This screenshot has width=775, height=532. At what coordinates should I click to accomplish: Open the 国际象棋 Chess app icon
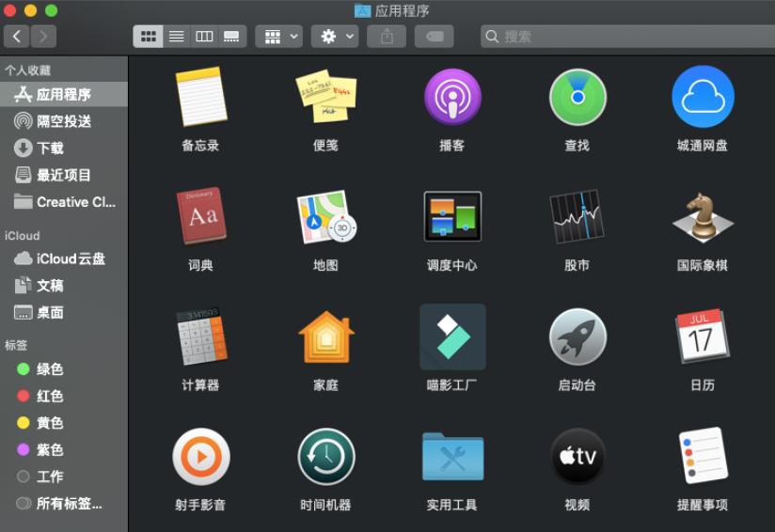[703, 217]
